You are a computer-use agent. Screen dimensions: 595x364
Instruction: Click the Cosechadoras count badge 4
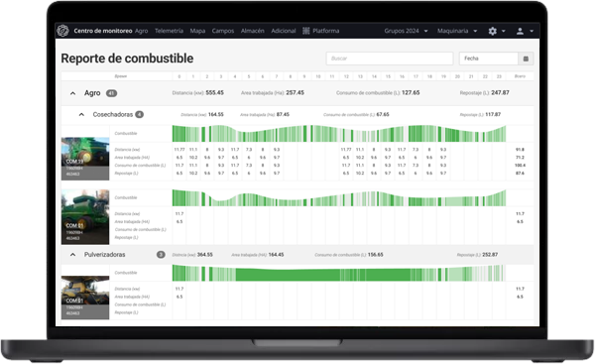139,114
